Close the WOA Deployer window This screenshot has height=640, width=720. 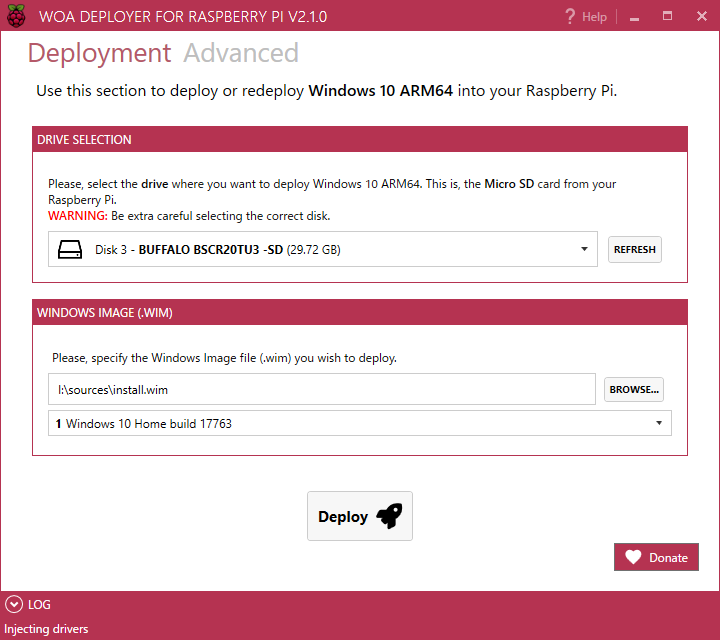[702, 16]
